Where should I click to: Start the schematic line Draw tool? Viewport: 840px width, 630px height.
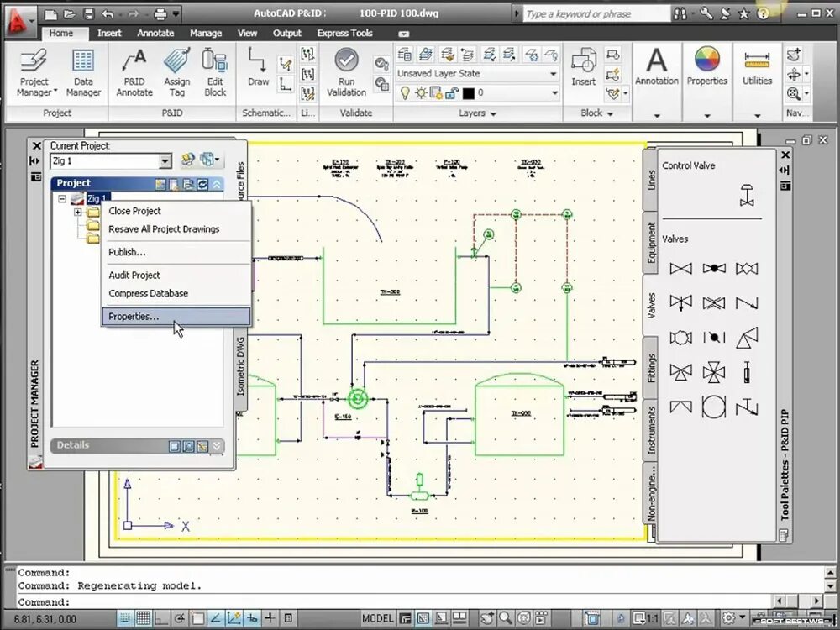258,67
